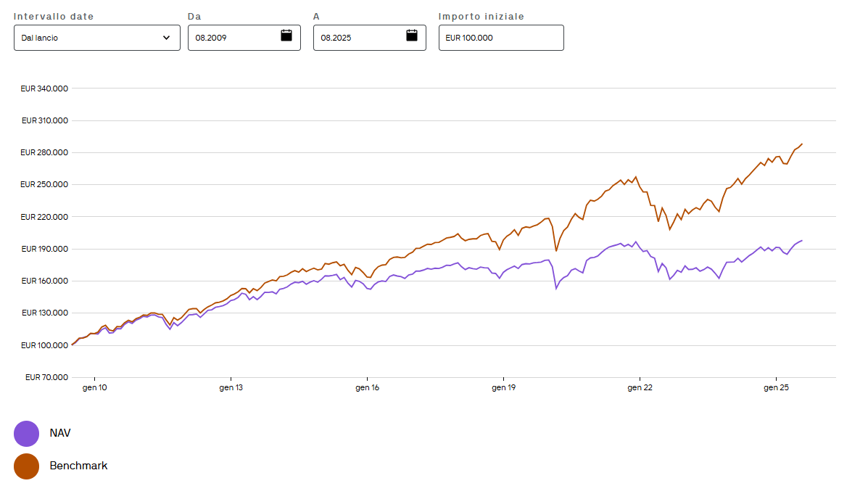Open the calendar icon in the Da field

pyautogui.click(x=286, y=36)
